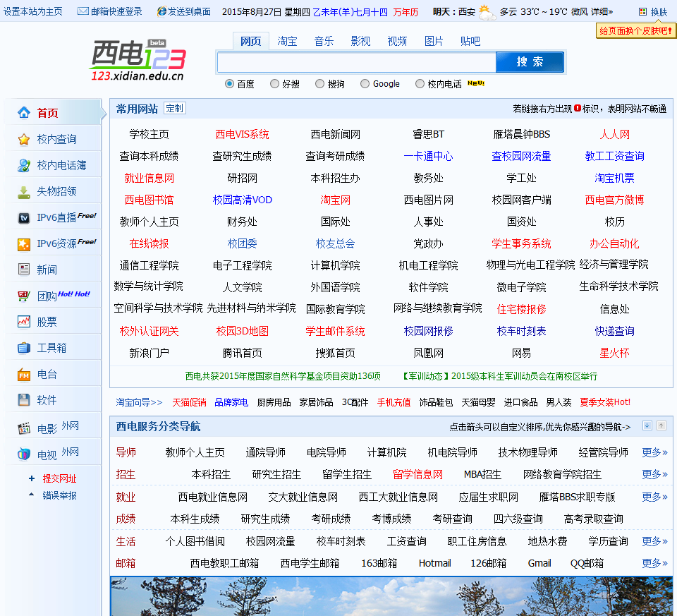Open the 西电VIS系统 link
Screen dimensions: 677x616
pyautogui.click(x=242, y=135)
